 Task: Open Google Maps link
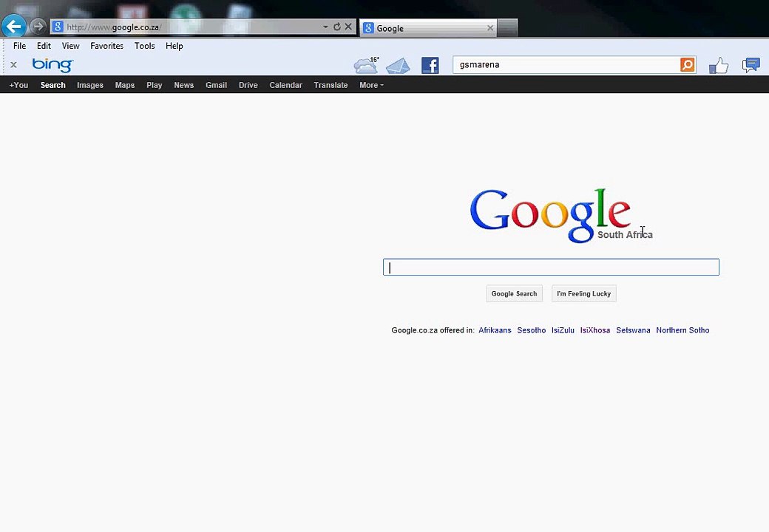pos(124,85)
